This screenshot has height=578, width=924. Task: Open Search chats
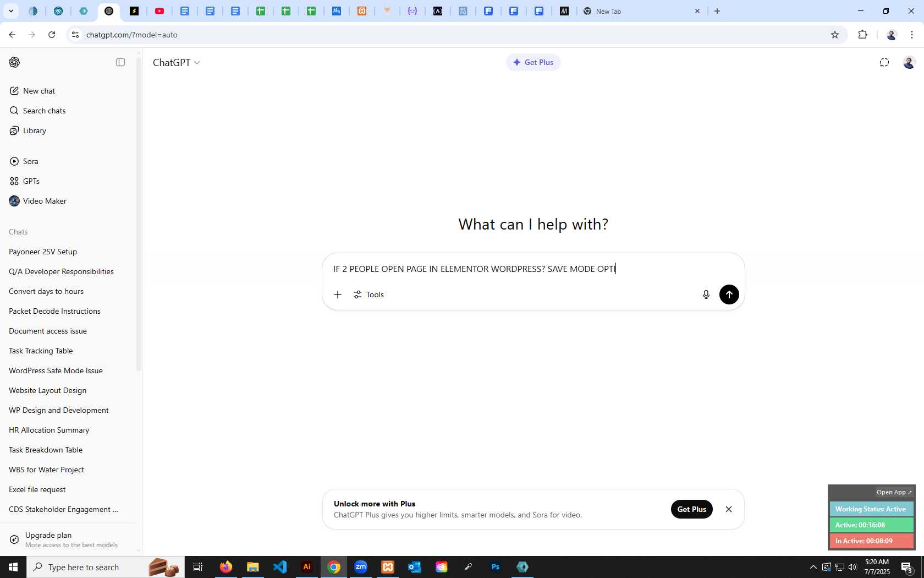click(68, 111)
